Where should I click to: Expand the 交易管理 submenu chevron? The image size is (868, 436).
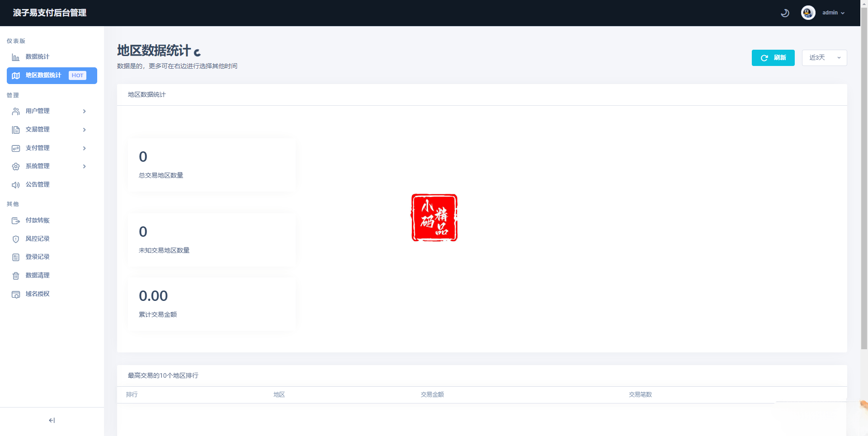[x=84, y=130]
